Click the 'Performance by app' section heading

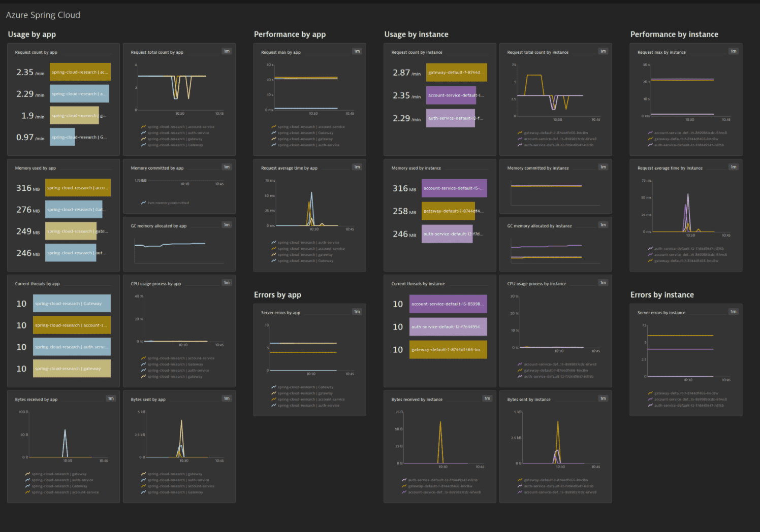[290, 35]
